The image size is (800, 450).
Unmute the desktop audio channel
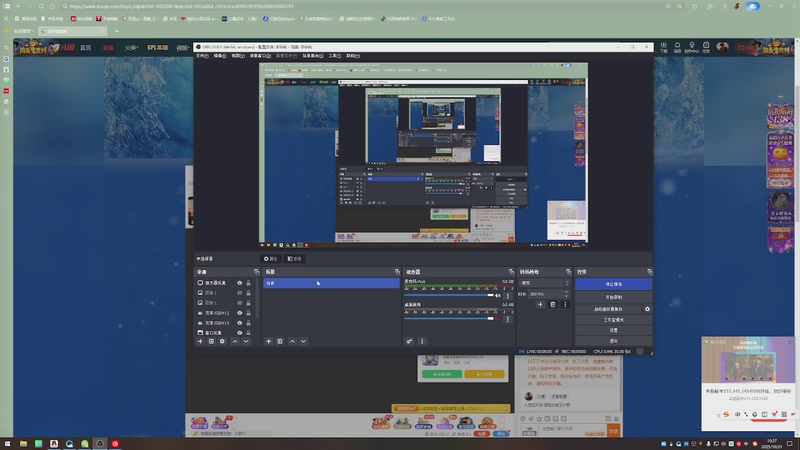[498, 319]
